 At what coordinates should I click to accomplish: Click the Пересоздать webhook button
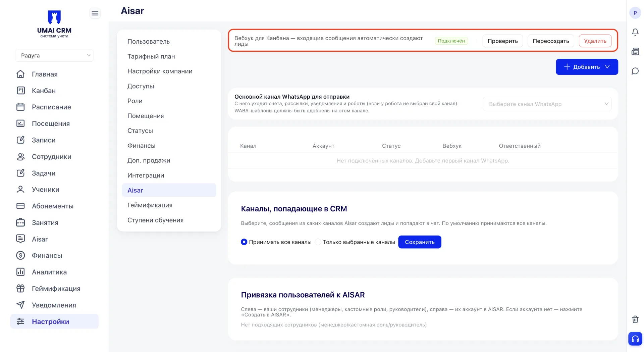click(x=551, y=41)
